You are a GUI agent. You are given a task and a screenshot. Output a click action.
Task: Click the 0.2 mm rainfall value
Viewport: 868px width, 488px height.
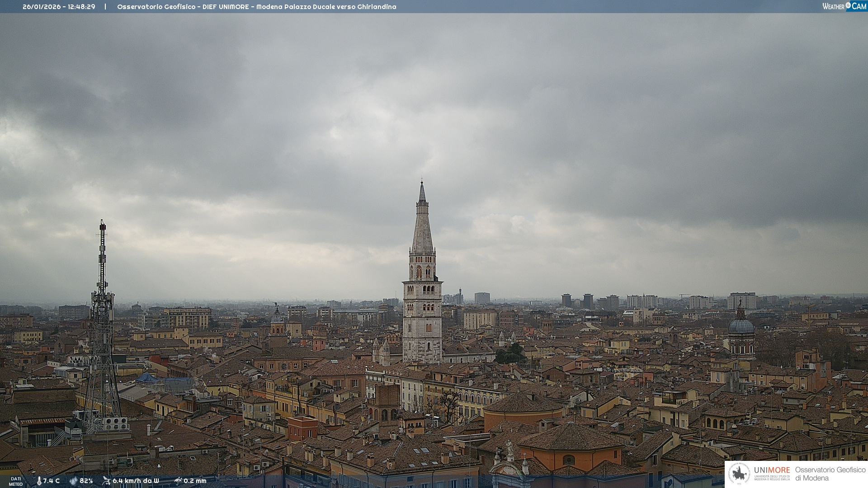[x=195, y=481]
